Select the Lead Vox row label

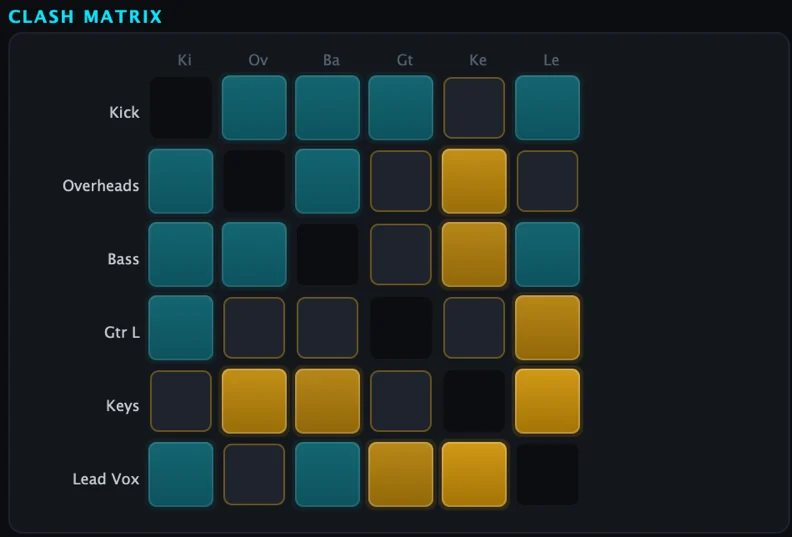pos(106,478)
